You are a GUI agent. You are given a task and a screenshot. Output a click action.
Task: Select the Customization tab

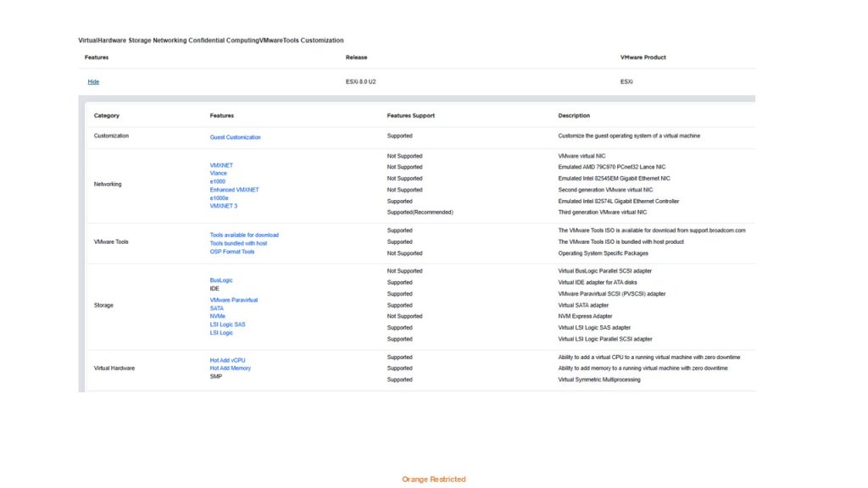point(322,41)
